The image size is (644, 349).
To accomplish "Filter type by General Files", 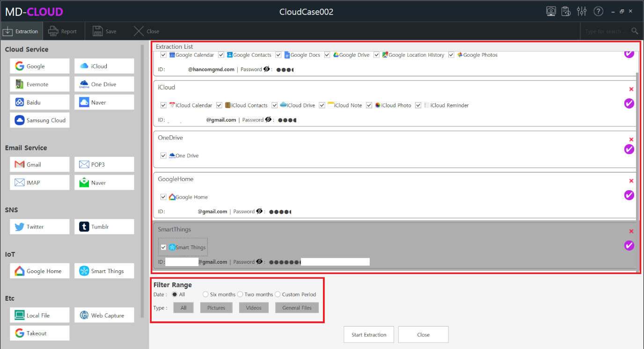I will (x=297, y=308).
